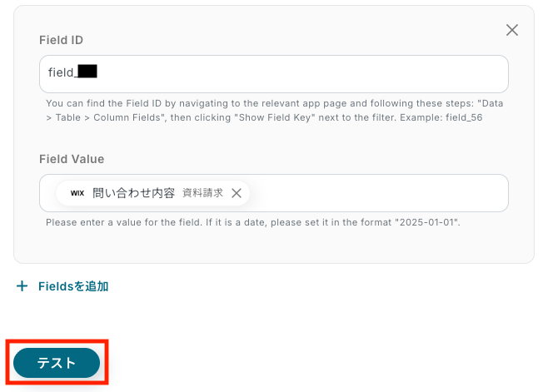Click the blacked-out number after field_

tap(87, 72)
